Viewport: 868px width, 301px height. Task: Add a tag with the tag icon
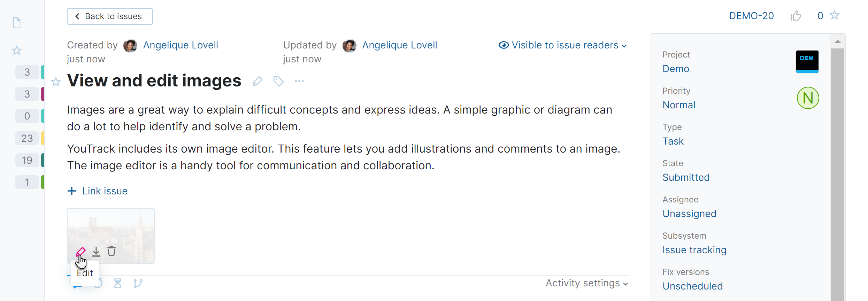click(278, 81)
